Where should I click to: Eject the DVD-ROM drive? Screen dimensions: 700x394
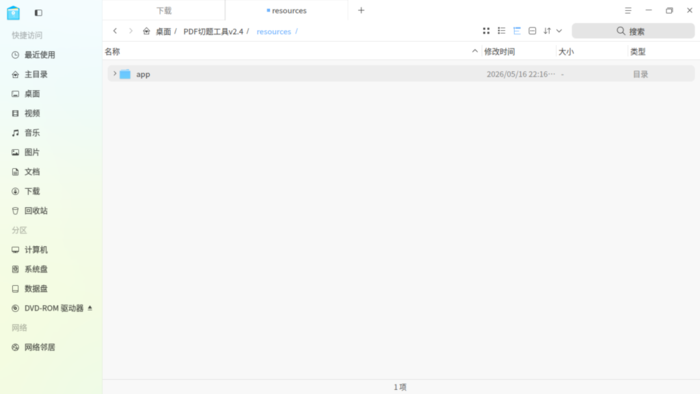pyautogui.click(x=90, y=308)
